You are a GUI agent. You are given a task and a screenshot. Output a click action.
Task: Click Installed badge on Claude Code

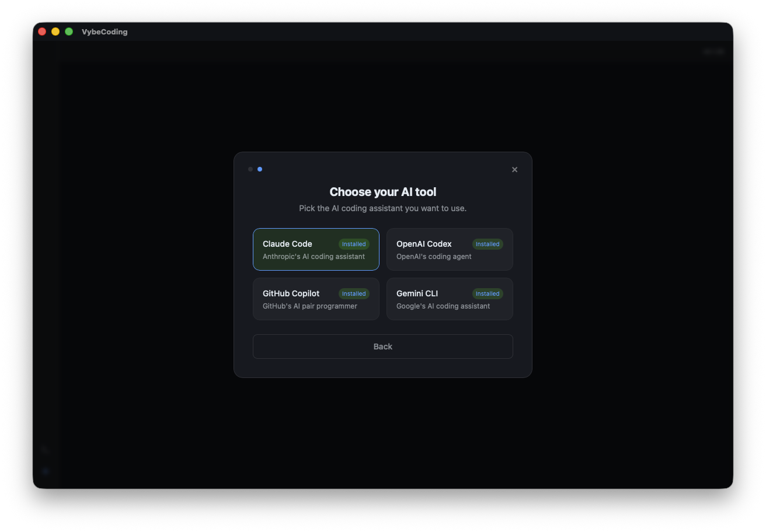point(354,244)
